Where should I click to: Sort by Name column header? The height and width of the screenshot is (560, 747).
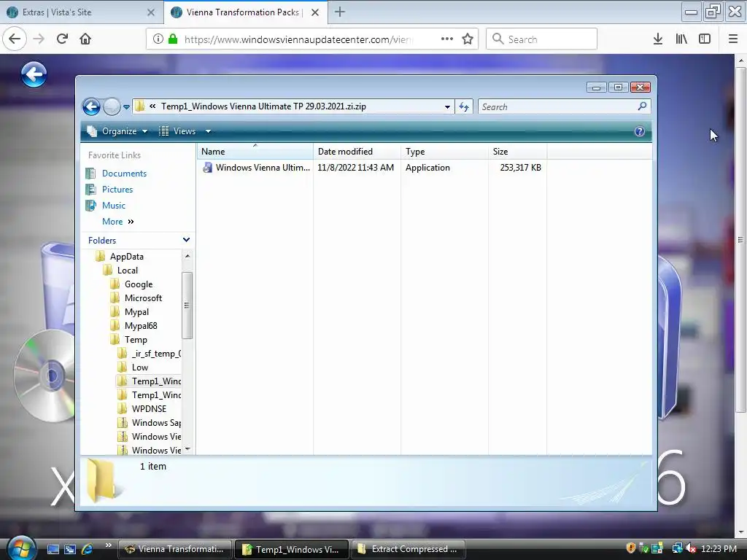255,152
